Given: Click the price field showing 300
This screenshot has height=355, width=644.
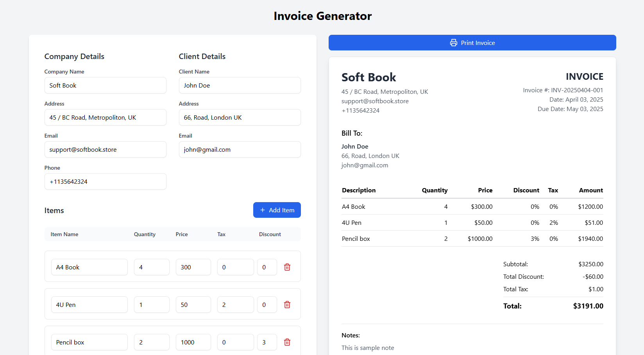Looking at the screenshot, I should tap(193, 267).
